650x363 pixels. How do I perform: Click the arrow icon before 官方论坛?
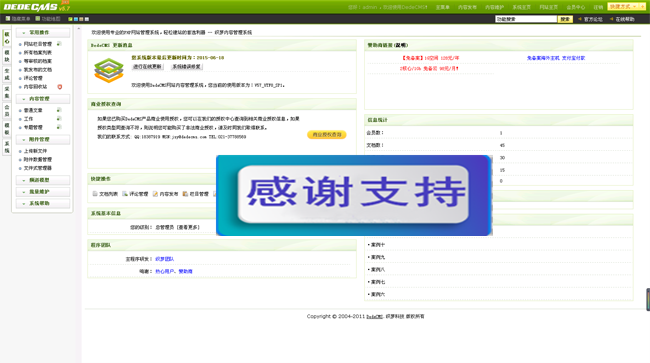pyautogui.click(x=580, y=19)
